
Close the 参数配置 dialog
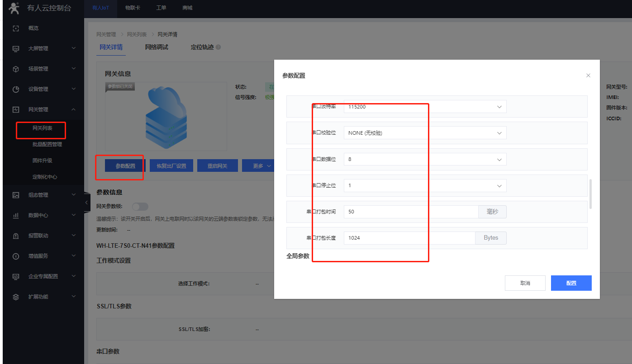point(588,76)
